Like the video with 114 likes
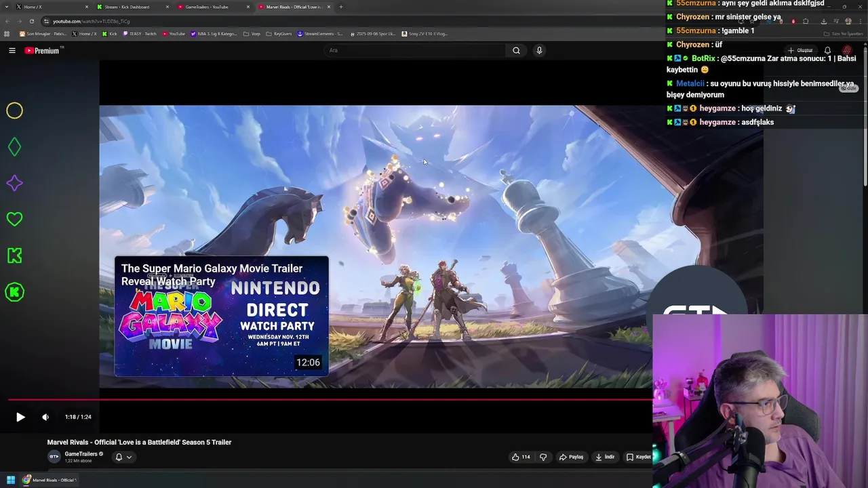Viewport: 868px width, 488px height. 521,457
